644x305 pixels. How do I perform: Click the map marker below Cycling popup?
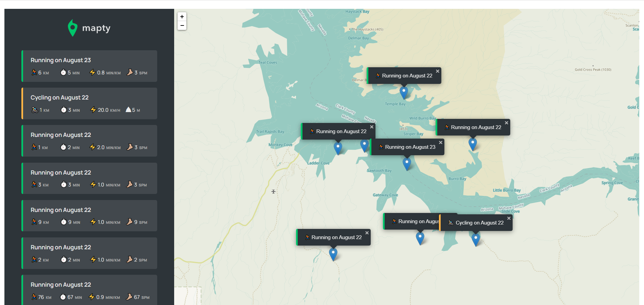pyautogui.click(x=476, y=239)
